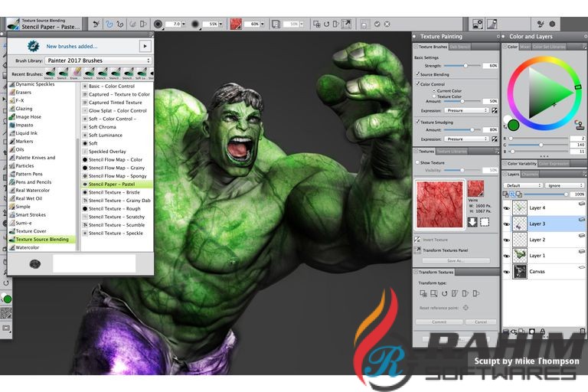
Task: Click the Commit button
Action: (x=439, y=322)
